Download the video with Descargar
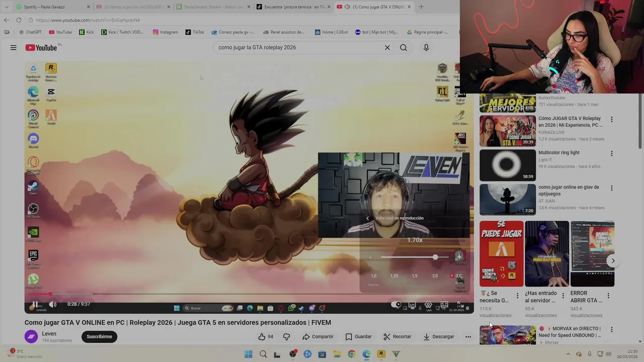Image resolution: width=644 pixels, height=362 pixels. 438,337
